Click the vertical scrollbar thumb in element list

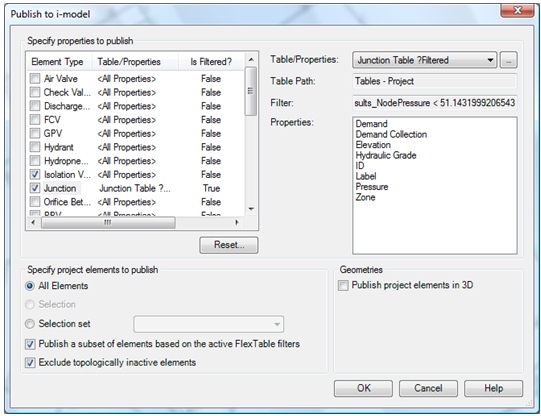[251, 91]
